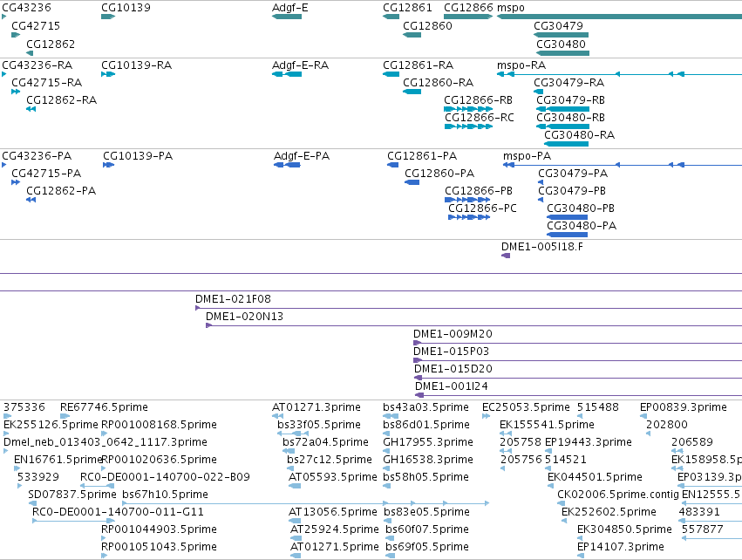Screen dimensions: 742x560
Task: Select the bs69f05.5prime EST label
Action: (x=427, y=546)
